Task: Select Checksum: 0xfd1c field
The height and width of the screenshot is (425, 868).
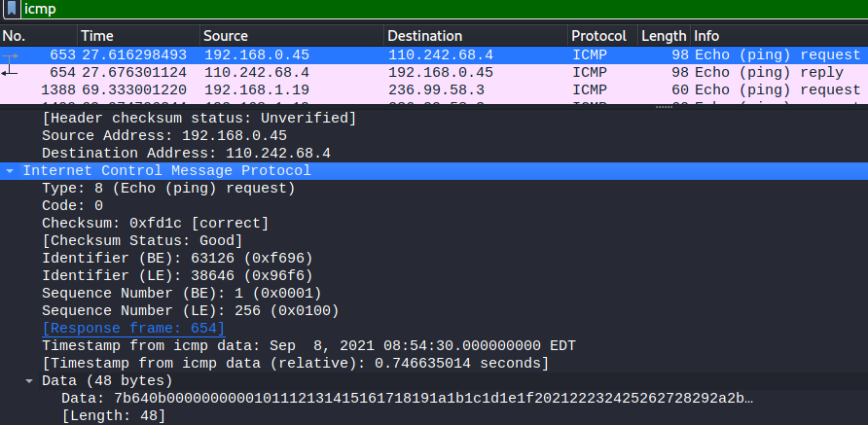Action: pyautogui.click(x=156, y=224)
